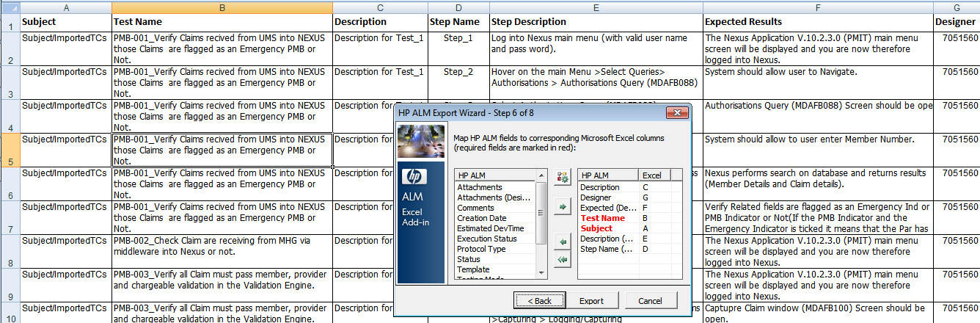Image resolution: width=980 pixels, height=323 pixels.
Task: Click the 'Step_1' cell
Action: click(458, 48)
